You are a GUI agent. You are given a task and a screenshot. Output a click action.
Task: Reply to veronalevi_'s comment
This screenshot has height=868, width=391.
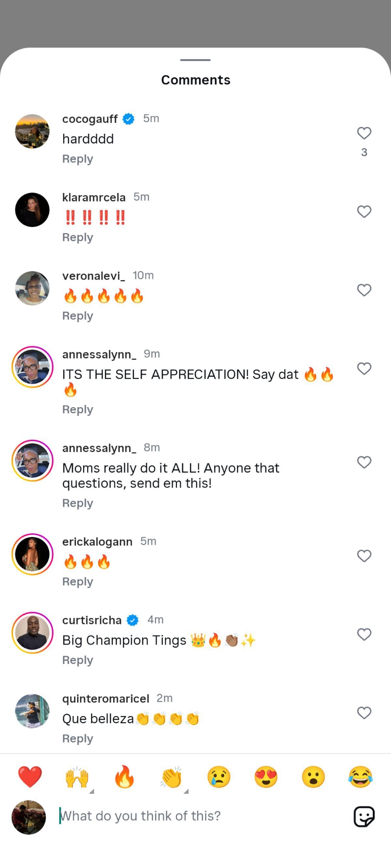[x=78, y=316]
